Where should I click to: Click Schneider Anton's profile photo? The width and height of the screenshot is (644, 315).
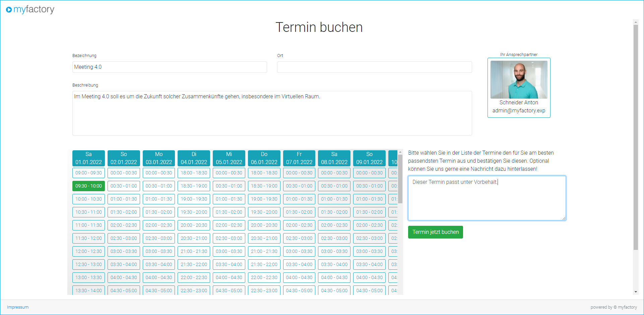519,80
